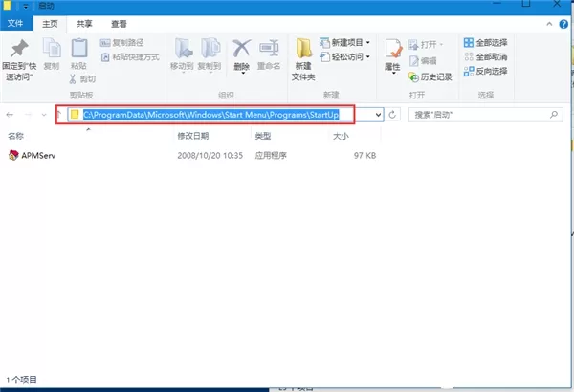Collapse the ribbon with the chevron
Viewport: 574px width, 392px height.
(x=549, y=24)
